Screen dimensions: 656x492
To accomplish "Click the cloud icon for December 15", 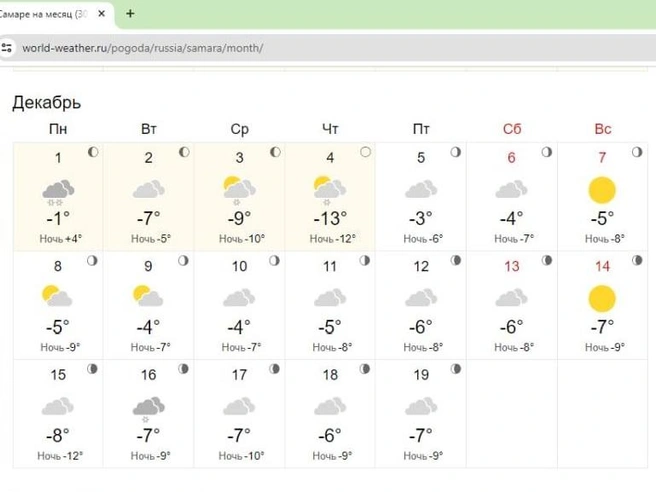I will 58,406.
